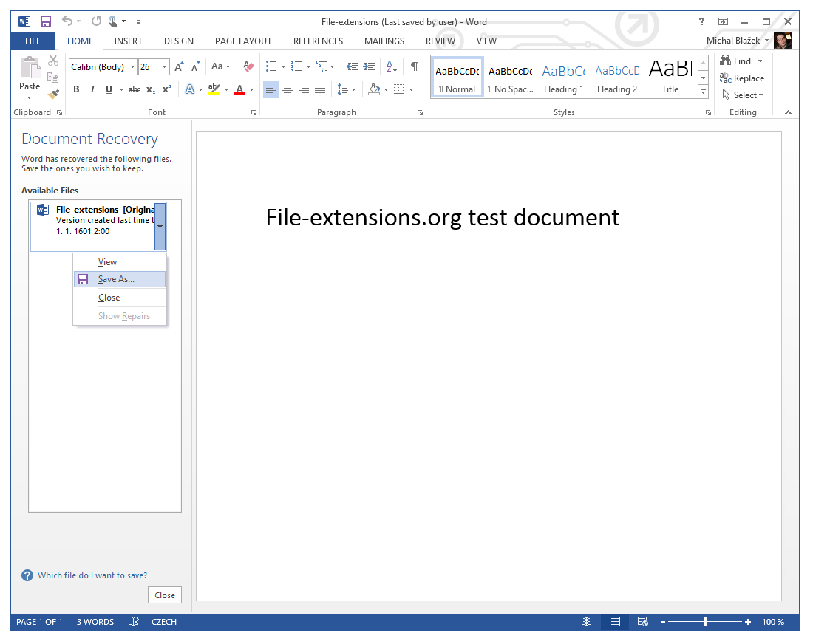This screenshot has height=644, width=813.
Task: Click Replace in the Editing group
Action: tap(742, 78)
